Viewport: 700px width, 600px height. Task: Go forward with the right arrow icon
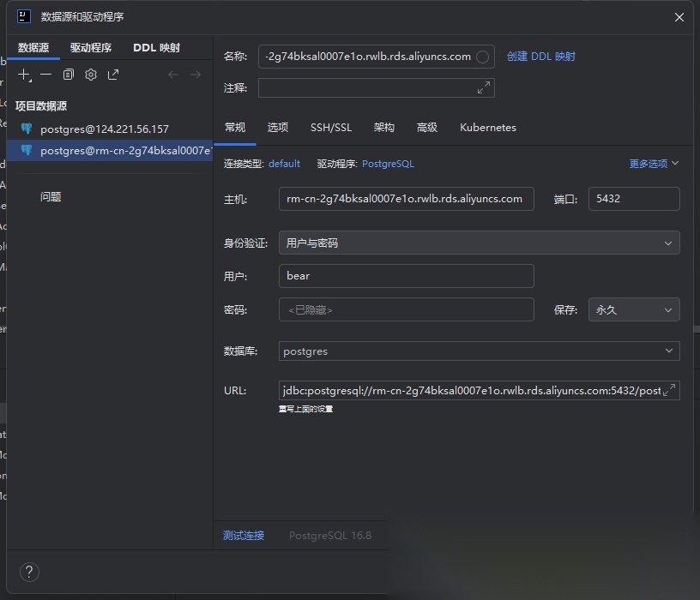196,75
